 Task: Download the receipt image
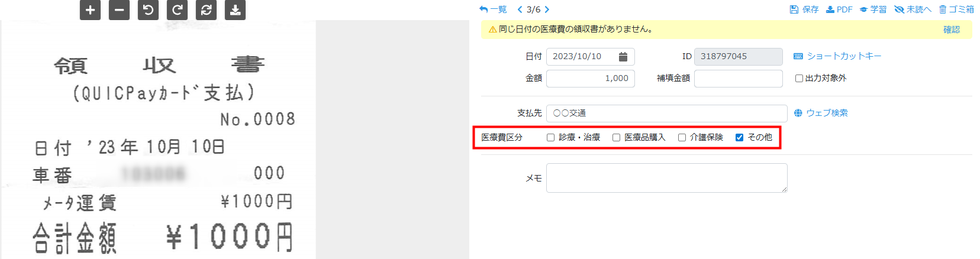tap(235, 10)
